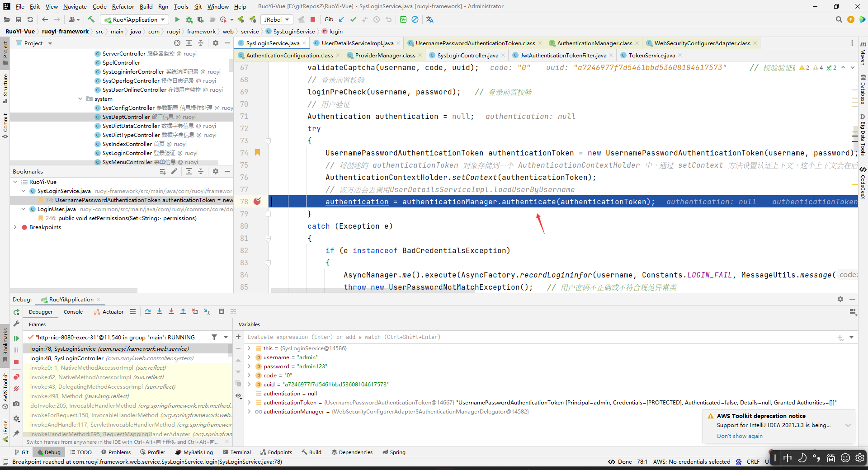Open the Navigate menu
This screenshot has height=470, width=868.
pos(75,6)
